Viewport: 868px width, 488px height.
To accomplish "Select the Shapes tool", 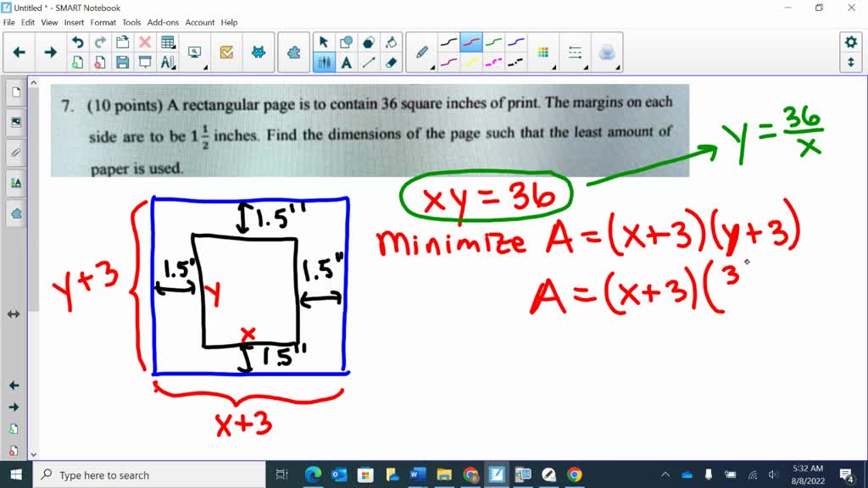I will point(344,42).
